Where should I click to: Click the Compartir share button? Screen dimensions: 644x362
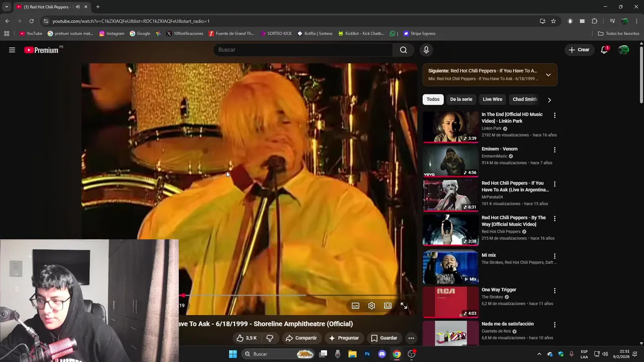click(x=301, y=338)
